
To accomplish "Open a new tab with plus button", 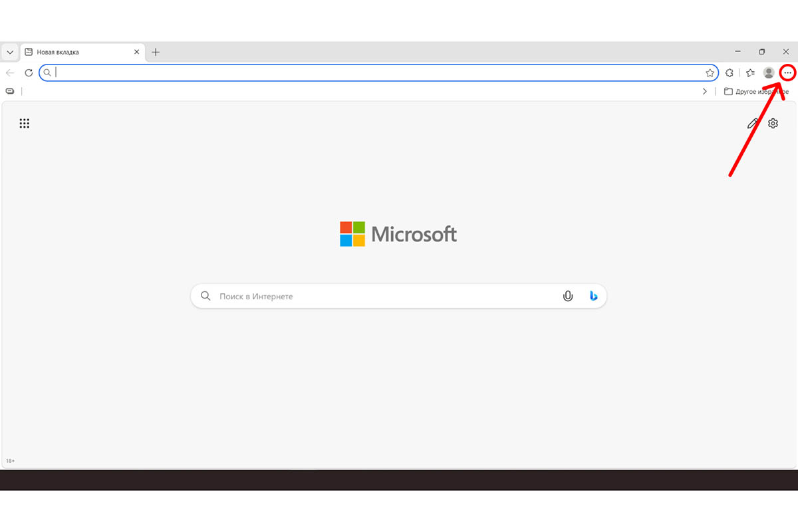I will click(x=156, y=52).
